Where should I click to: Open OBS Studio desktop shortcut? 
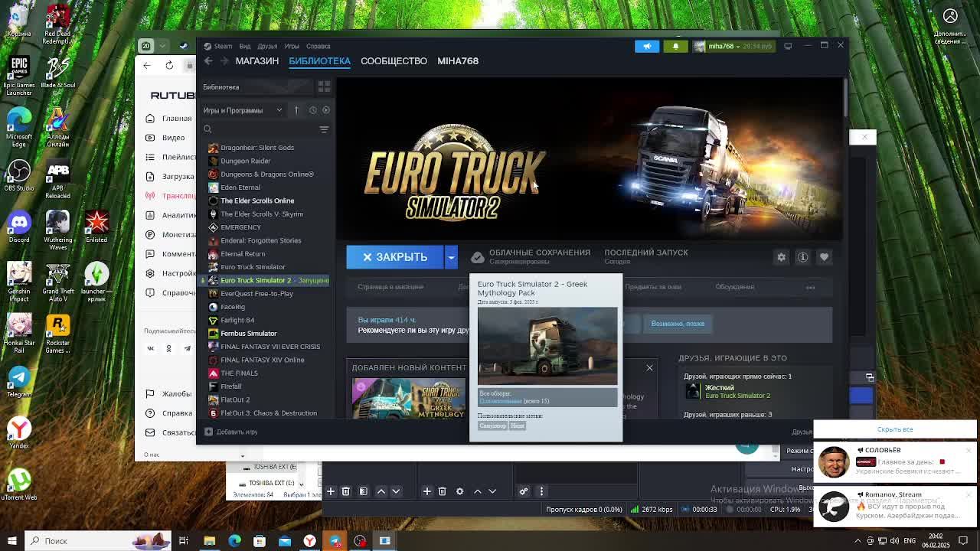(x=19, y=175)
